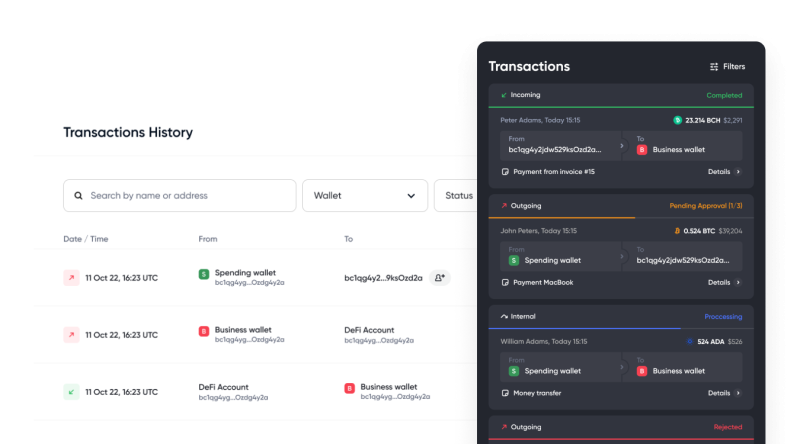Image resolution: width=800 pixels, height=444 pixels.
Task: Open Details for Money transfer transaction
Action: (724, 393)
